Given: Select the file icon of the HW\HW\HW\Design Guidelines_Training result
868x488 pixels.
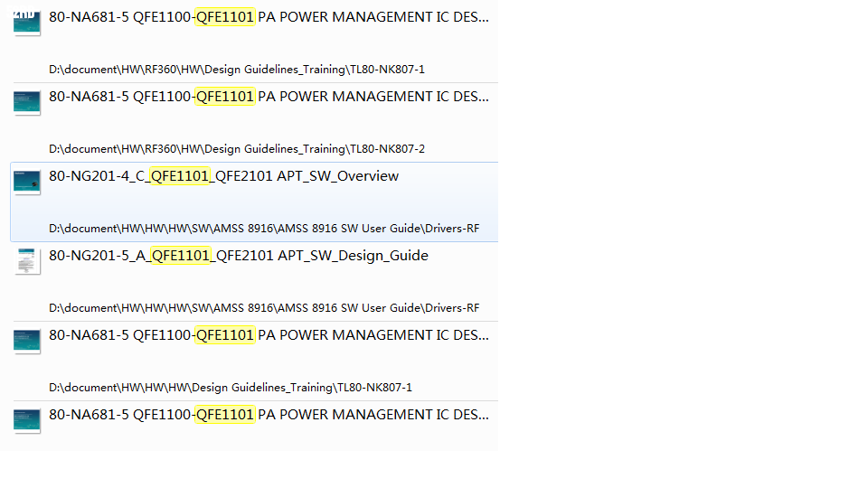Looking at the screenshot, I should click(x=26, y=342).
